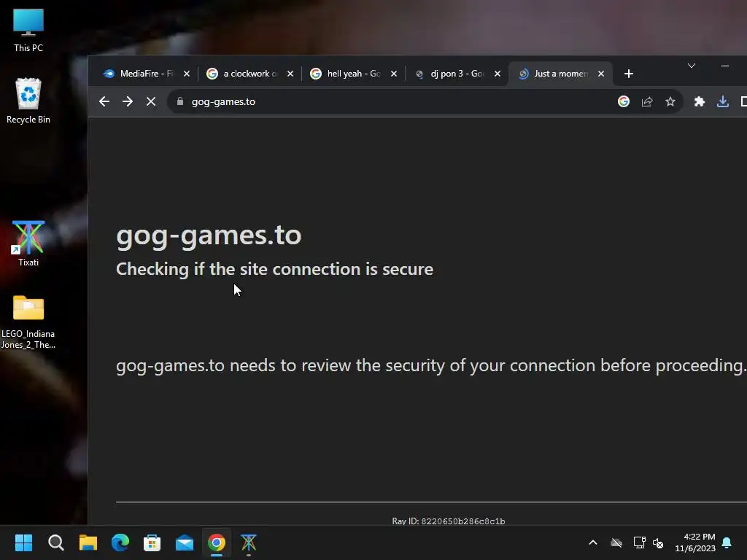Open Microsoft Store from taskbar
The height and width of the screenshot is (560, 747).
[x=152, y=542]
